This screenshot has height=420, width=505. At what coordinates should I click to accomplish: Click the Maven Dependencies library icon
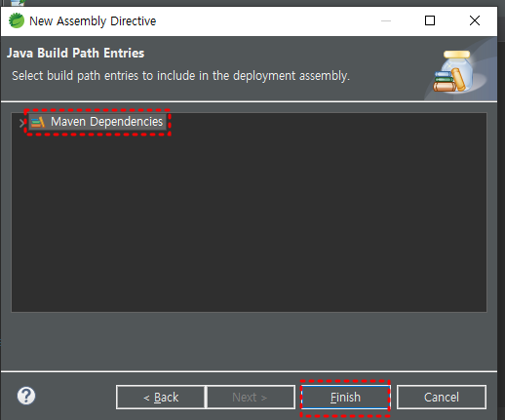[x=38, y=122]
